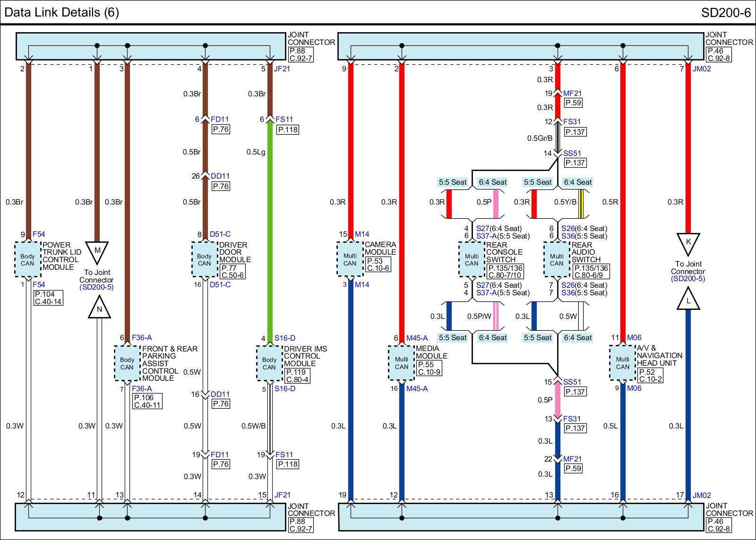Click the yellow-black 0.5Y/B wire
The image size is (756, 540).
click(x=581, y=204)
